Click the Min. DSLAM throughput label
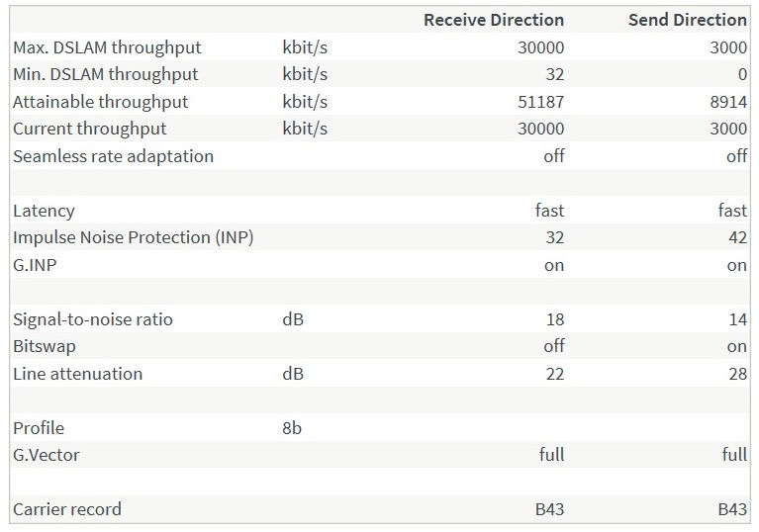 105,74
